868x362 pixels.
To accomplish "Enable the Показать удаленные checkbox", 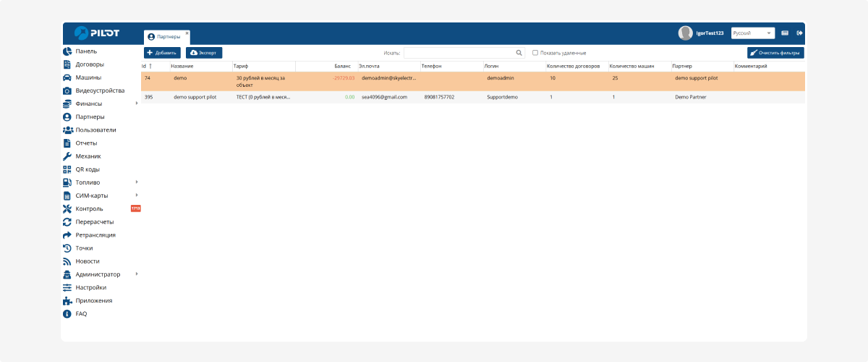I will point(535,53).
